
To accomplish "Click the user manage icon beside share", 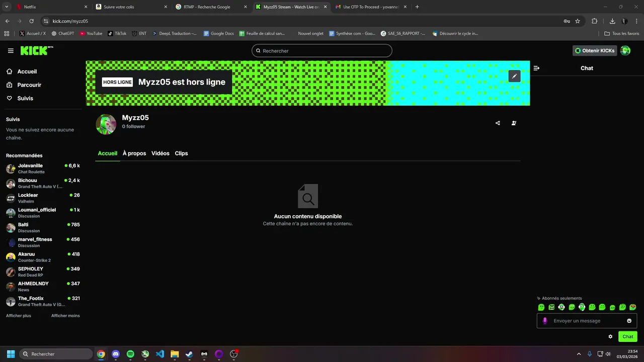I will tap(514, 123).
